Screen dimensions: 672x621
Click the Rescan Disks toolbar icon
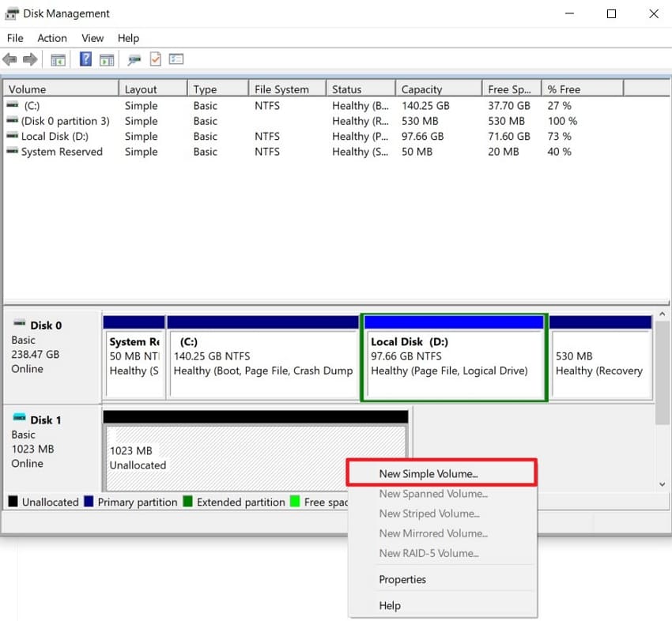click(x=133, y=59)
